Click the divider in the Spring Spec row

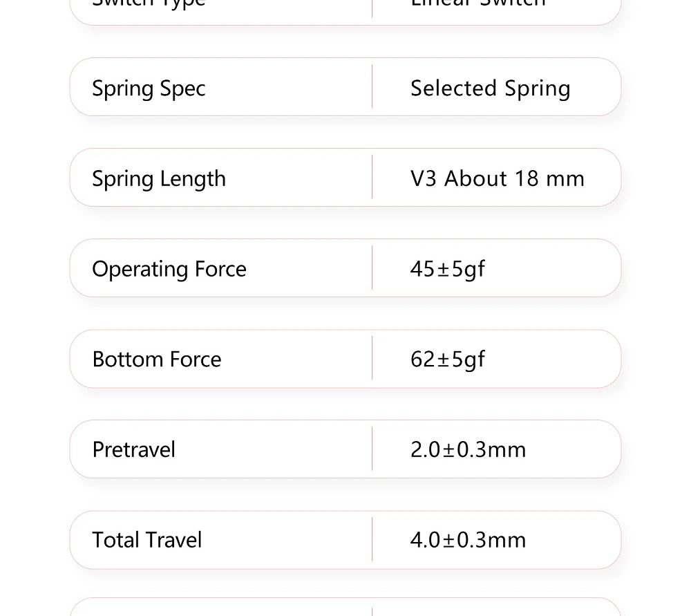[x=372, y=87]
